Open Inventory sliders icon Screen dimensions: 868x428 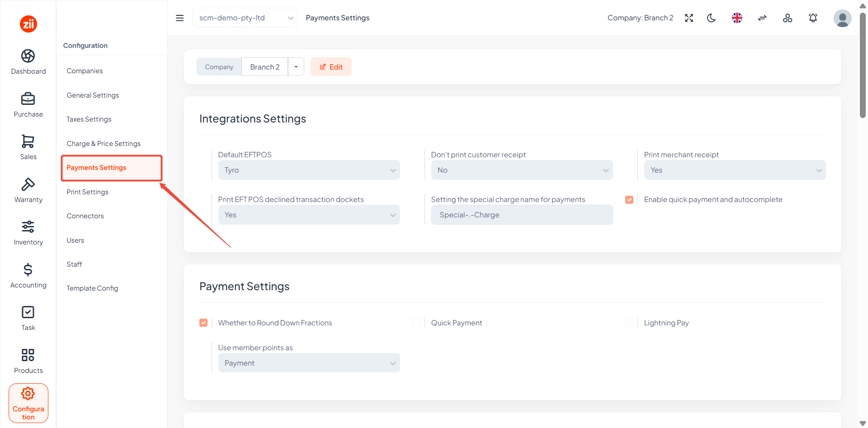(28, 227)
